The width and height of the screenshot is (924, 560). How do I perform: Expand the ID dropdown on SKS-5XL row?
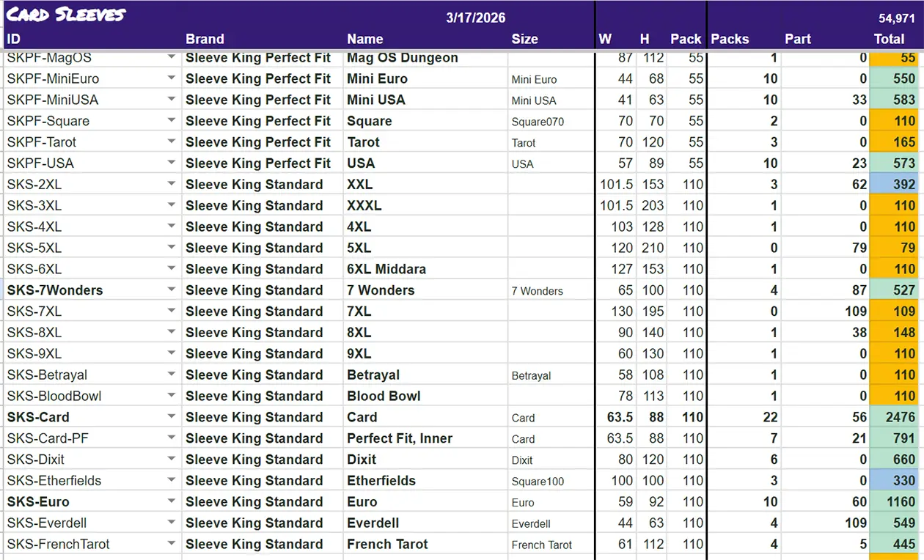172,248
